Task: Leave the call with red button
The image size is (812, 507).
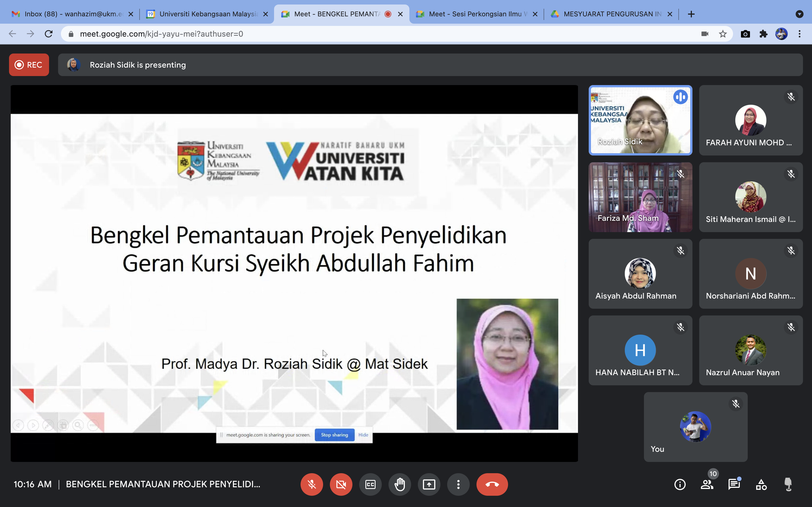Action: 492,484
